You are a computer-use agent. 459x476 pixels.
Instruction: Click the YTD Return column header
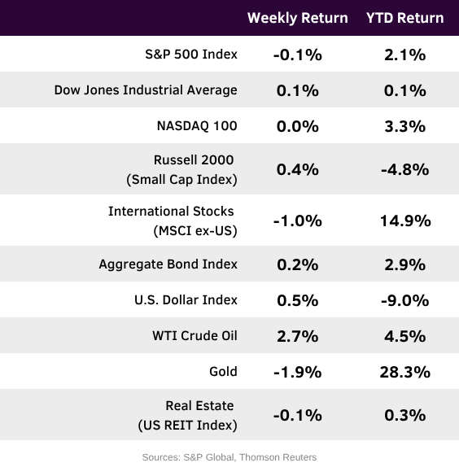[405, 18]
